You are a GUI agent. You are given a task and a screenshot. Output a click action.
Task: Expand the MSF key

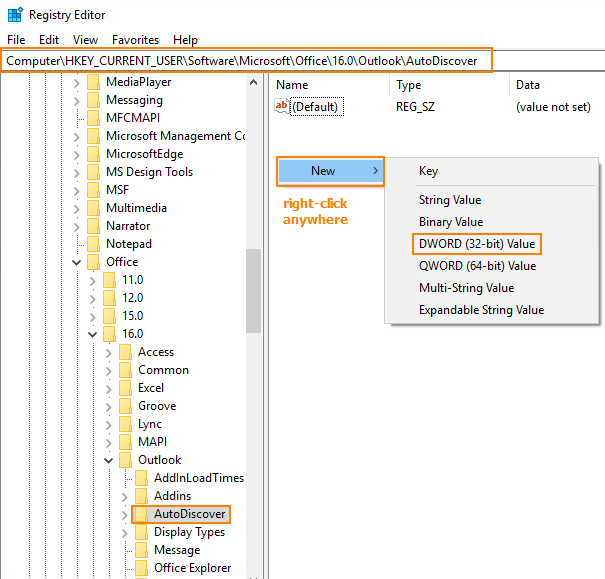click(76, 191)
